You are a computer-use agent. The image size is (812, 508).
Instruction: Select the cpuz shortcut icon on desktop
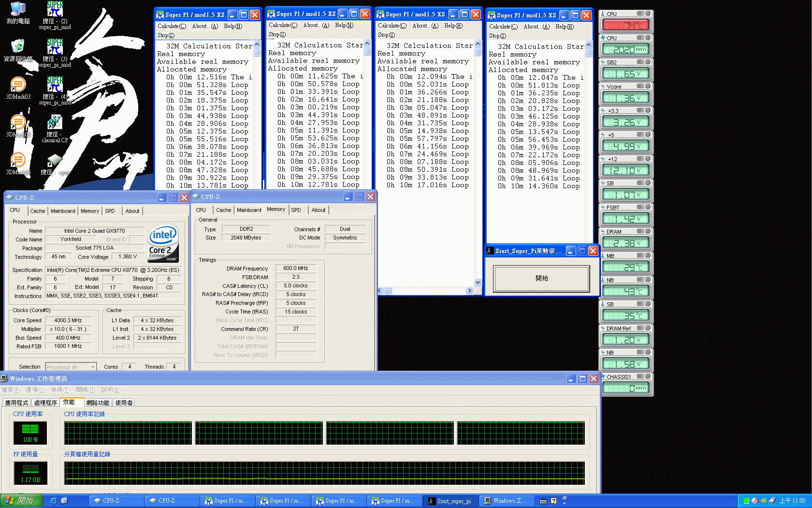click(x=55, y=161)
